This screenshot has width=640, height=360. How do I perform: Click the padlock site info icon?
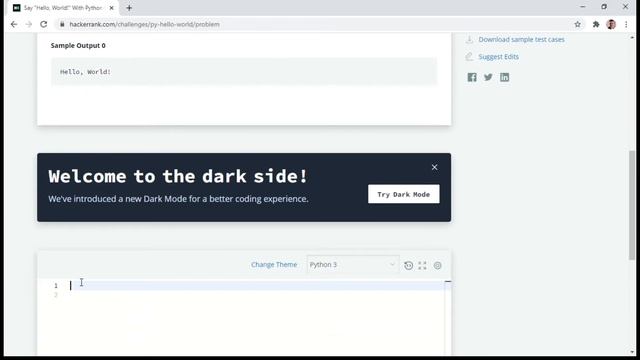pos(62,24)
